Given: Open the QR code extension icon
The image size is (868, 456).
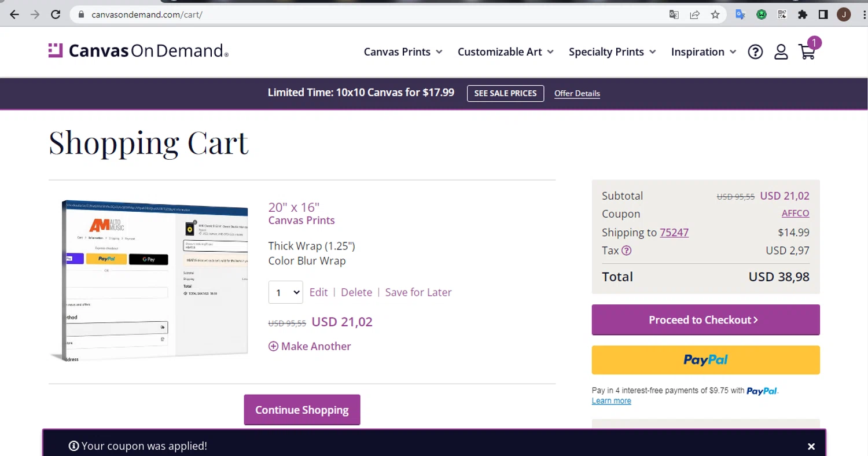Looking at the screenshot, I should click(782, 14).
